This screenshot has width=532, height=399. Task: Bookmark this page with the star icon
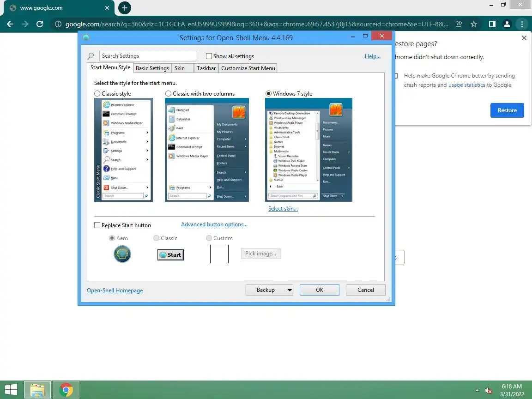[474, 24]
